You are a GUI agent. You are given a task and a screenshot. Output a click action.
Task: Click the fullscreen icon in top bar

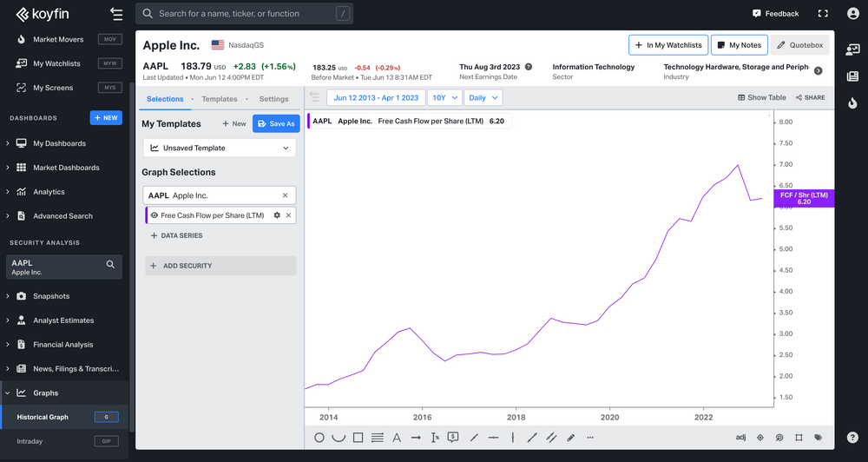pyautogui.click(x=823, y=14)
